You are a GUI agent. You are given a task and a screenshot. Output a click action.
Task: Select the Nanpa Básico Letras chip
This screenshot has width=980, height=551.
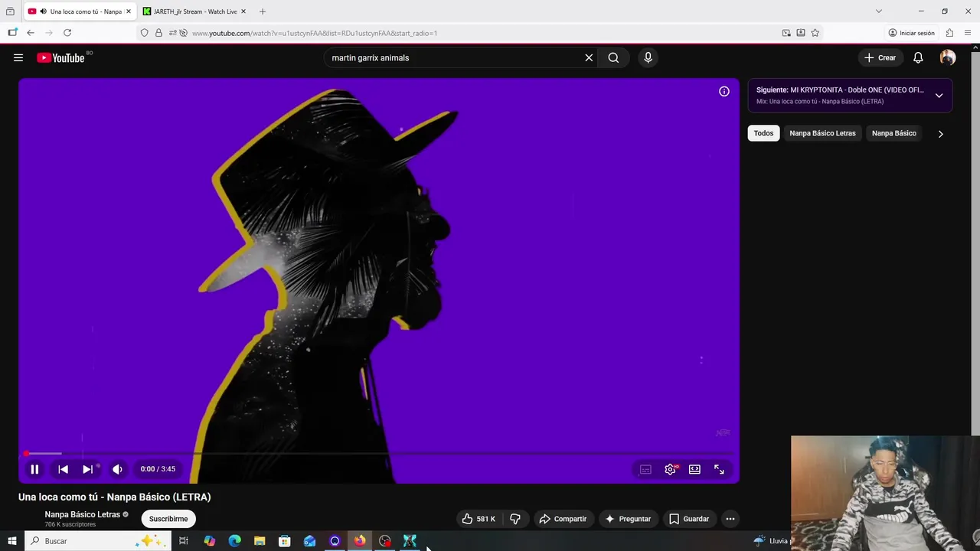click(x=822, y=133)
